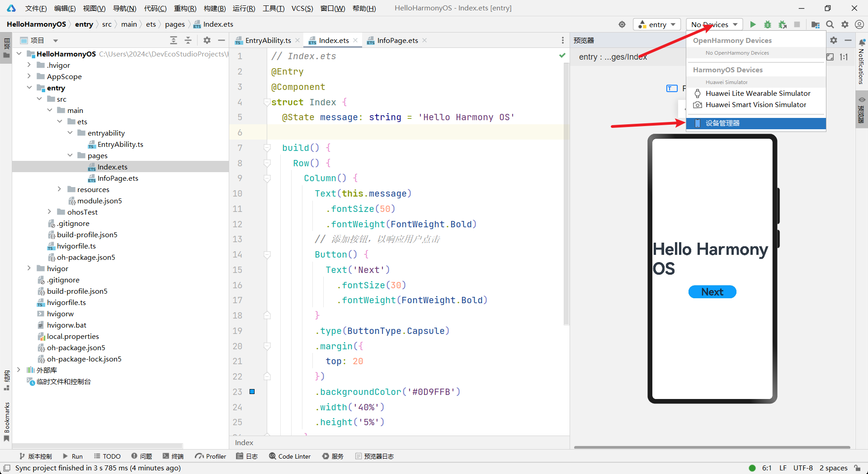Open project panel options gear

[x=207, y=40]
